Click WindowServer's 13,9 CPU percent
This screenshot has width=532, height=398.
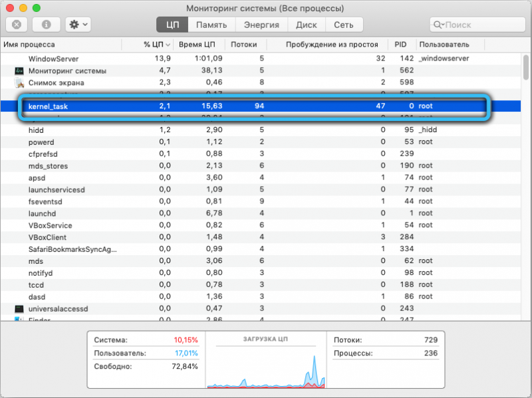[162, 58]
